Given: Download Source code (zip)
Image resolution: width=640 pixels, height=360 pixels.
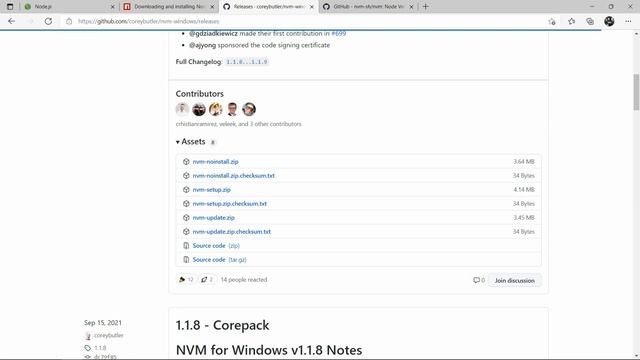Looking at the screenshot, I should coord(216,246).
